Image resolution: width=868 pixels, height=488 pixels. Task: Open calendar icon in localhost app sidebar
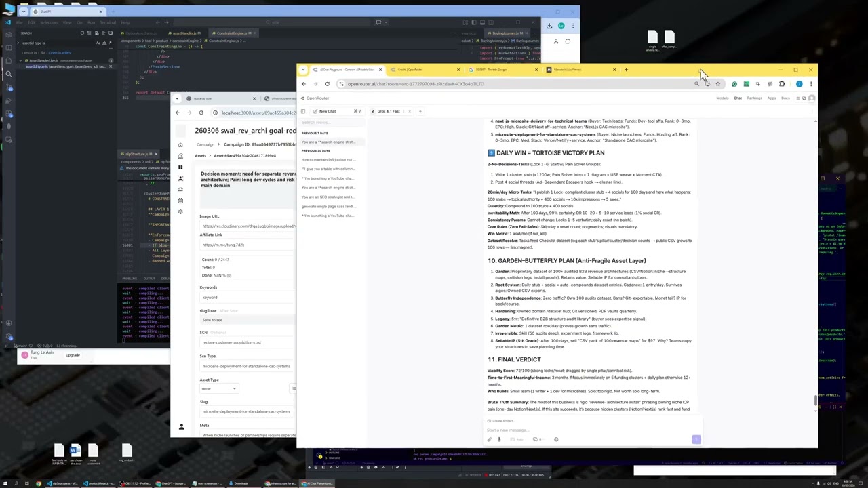click(180, 201)
